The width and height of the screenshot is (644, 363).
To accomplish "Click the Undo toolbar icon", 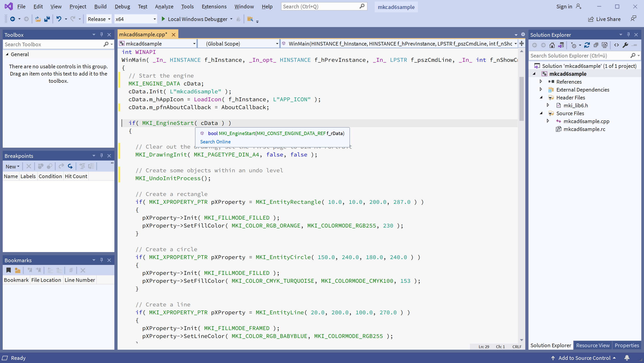I will [59, 19].
